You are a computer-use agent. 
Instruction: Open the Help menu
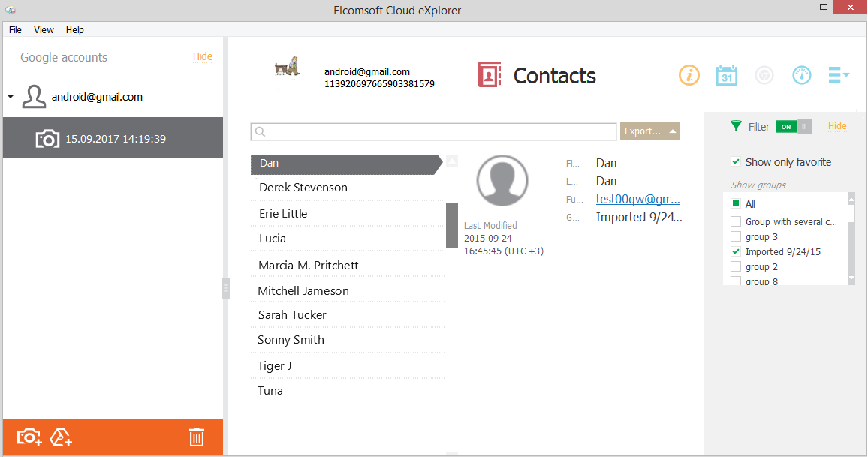tap(75, 30)
